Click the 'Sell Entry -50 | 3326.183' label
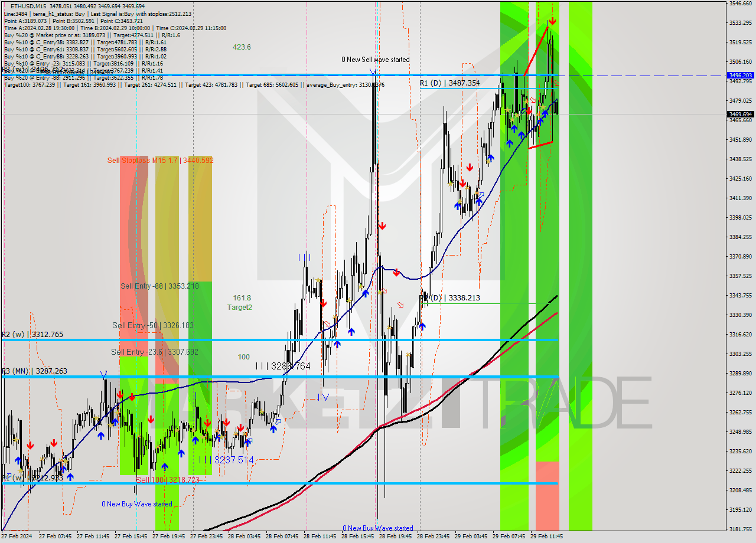 pos(153,325)
